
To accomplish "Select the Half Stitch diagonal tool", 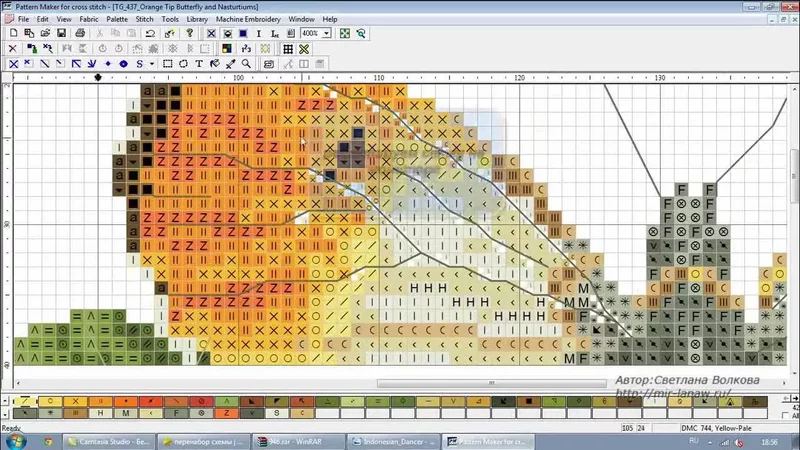I will coord(45,64).
